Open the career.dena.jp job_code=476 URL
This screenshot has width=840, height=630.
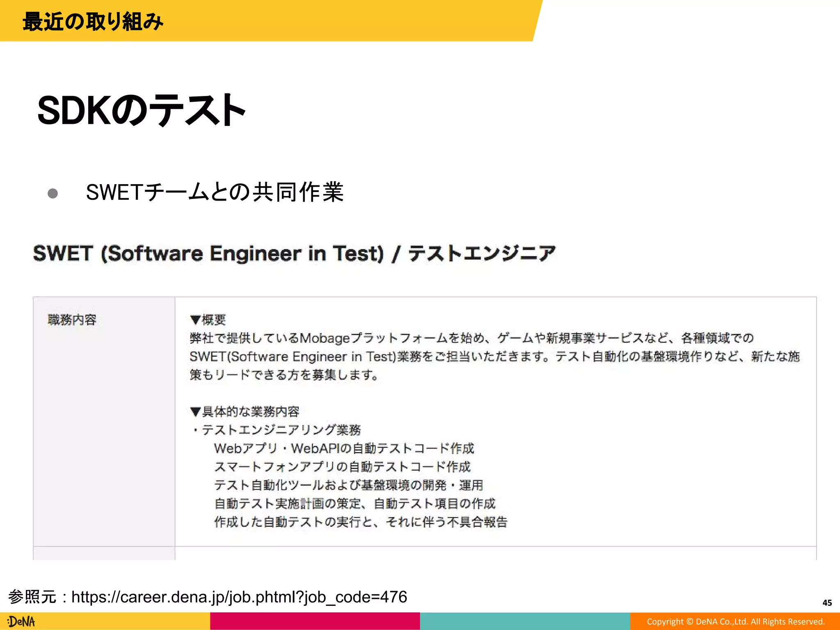tap(239, 597)
